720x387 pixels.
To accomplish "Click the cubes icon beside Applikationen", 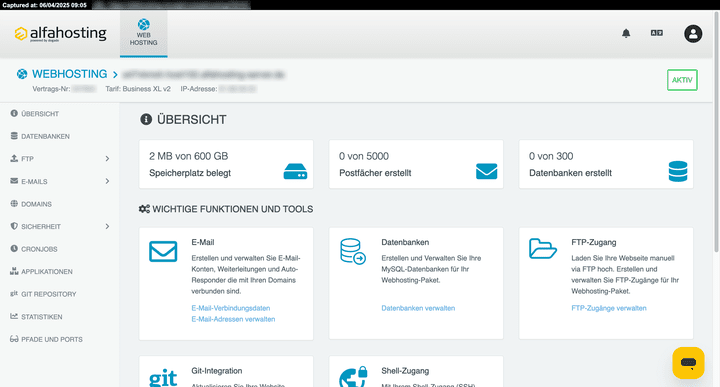I will [x=14, y=271].
